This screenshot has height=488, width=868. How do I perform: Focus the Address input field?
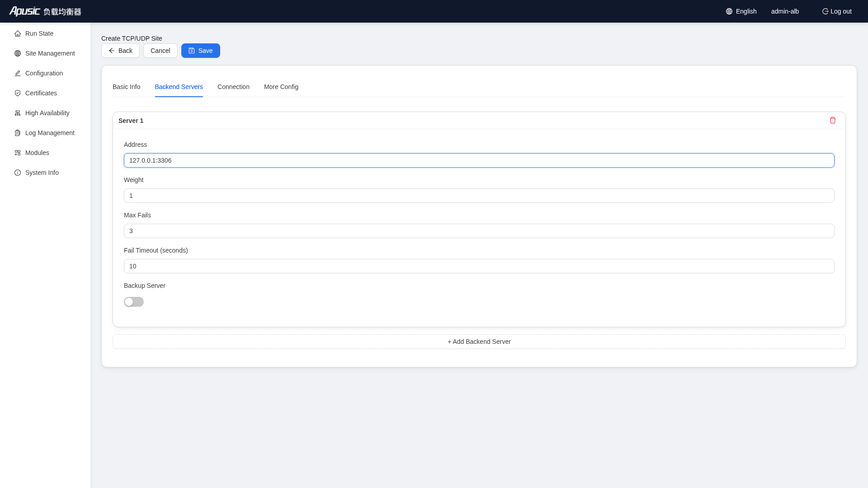(479, 160)
